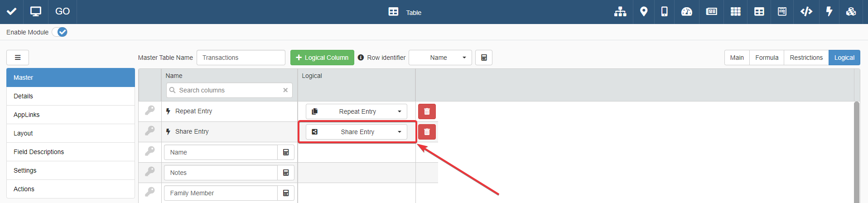868x203 pixels.
Task: Open the Field Descriptions sidebar item
Action: (39, 152)
